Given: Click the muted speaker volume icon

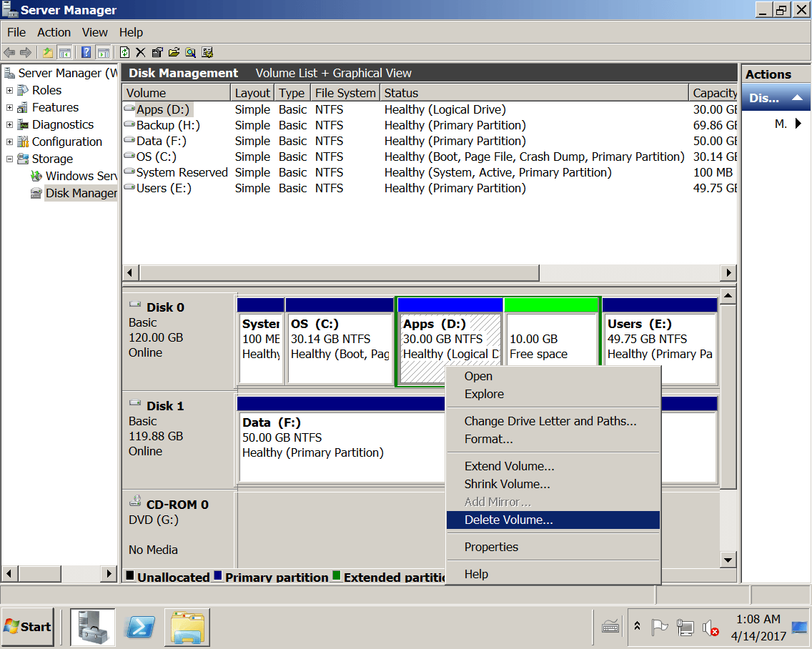Looking at the screenshot, I should pos(710,628).
